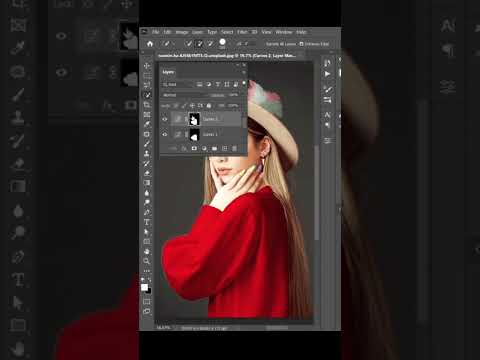The width and height of the screenshot is (480, 360).
Task: Open the adjustment layer menu icon
Action: pyautogui.click(x=204, y=148)
